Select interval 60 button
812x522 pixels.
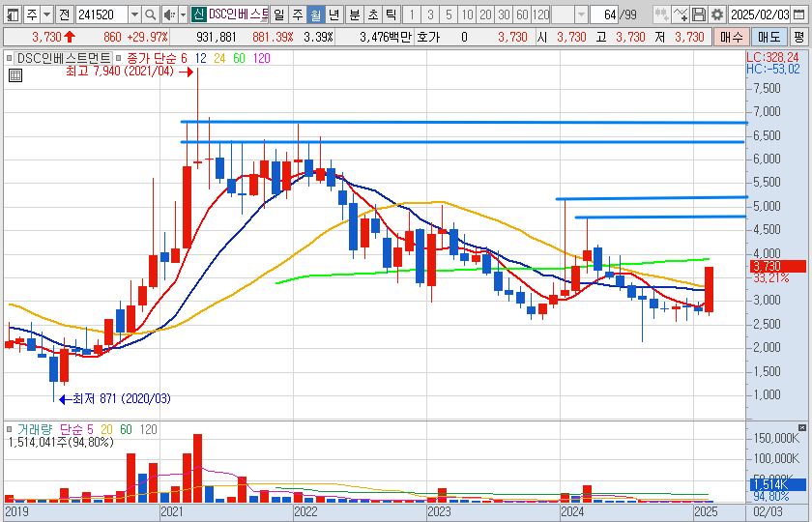(x=523, y=14)
